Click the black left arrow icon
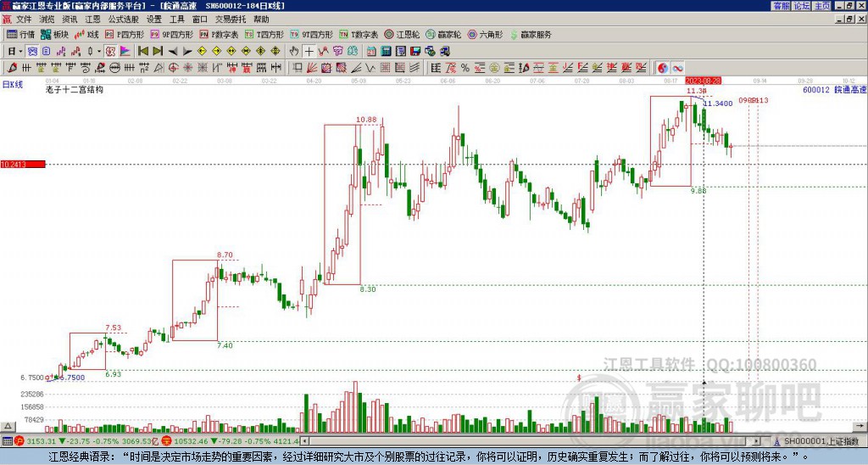This screenshot has height=465, width=868. (x=173, y=51)
